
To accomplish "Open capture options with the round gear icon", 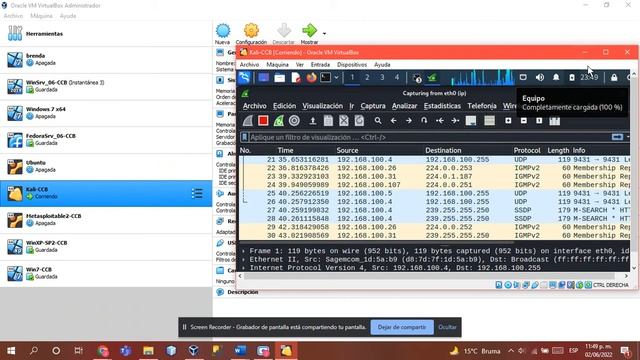I will (x=294, y=121).
